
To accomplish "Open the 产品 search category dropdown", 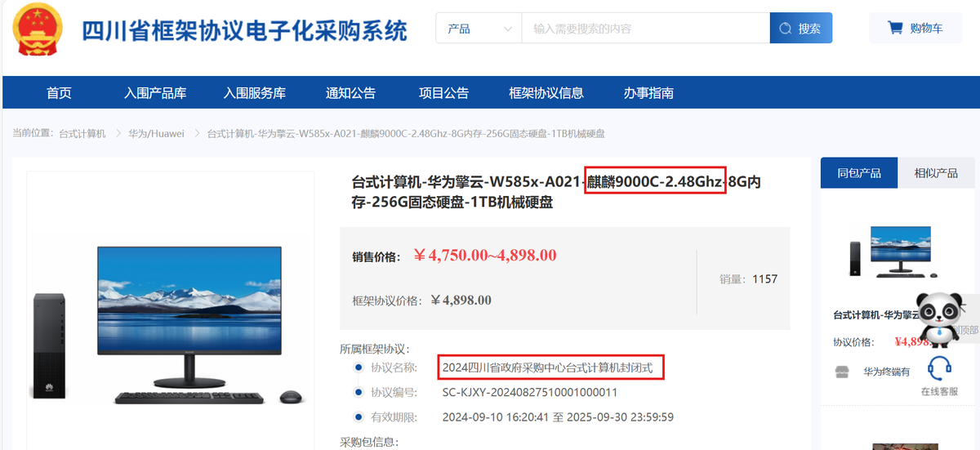I will click(x=479, y=29).
